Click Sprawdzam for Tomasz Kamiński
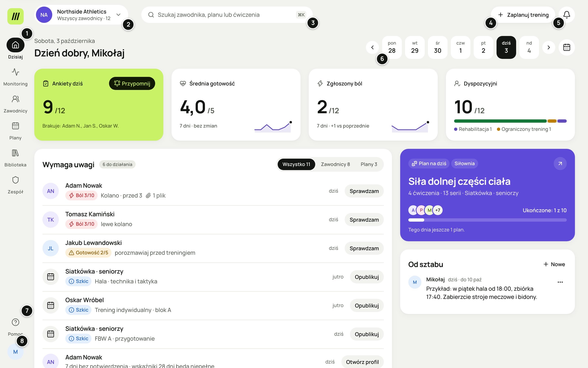 [x=364, y=220]
